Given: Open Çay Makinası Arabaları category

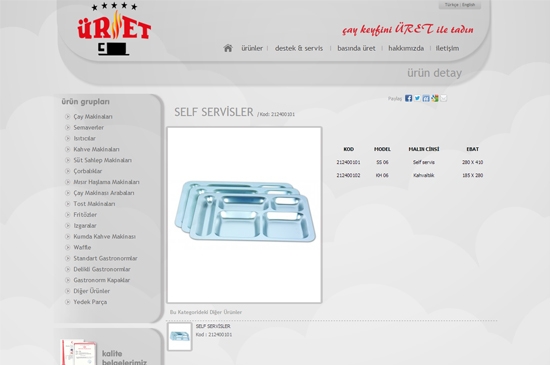Looking at the screenshot, I should pos(104,193).
